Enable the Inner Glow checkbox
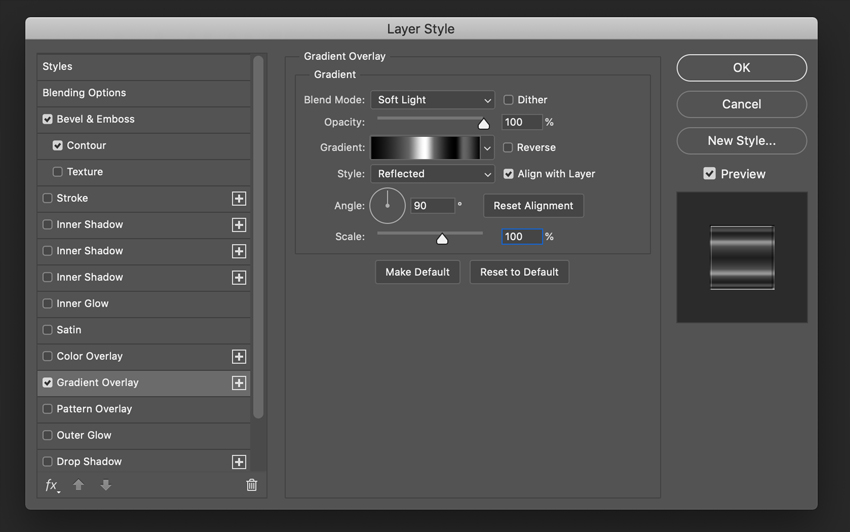This screenshot has width=850, height=532. (48, 304)
